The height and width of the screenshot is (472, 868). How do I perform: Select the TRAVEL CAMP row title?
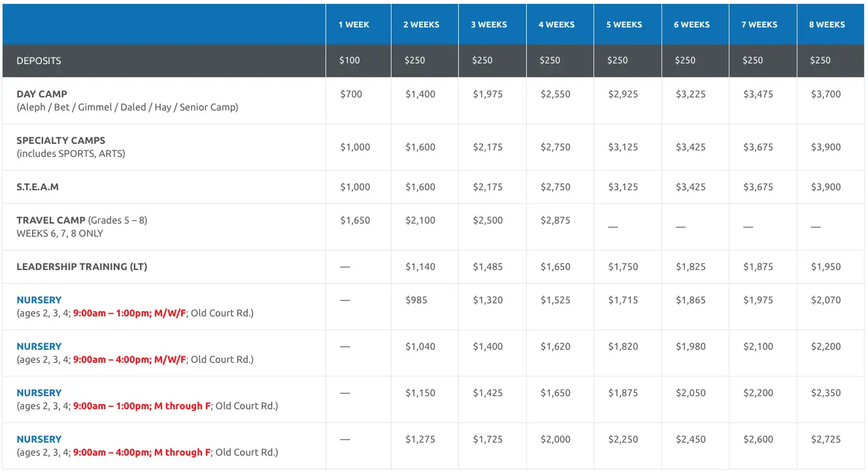51,220
